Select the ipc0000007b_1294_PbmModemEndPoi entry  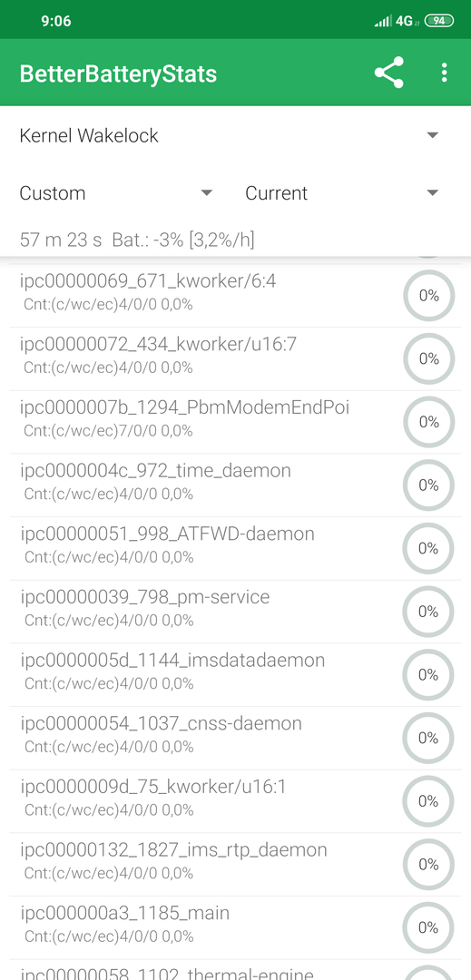[236, 422]
